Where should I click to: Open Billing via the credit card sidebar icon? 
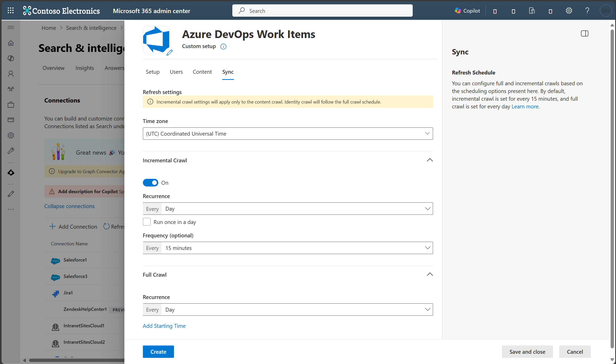[x=11, y=120]
